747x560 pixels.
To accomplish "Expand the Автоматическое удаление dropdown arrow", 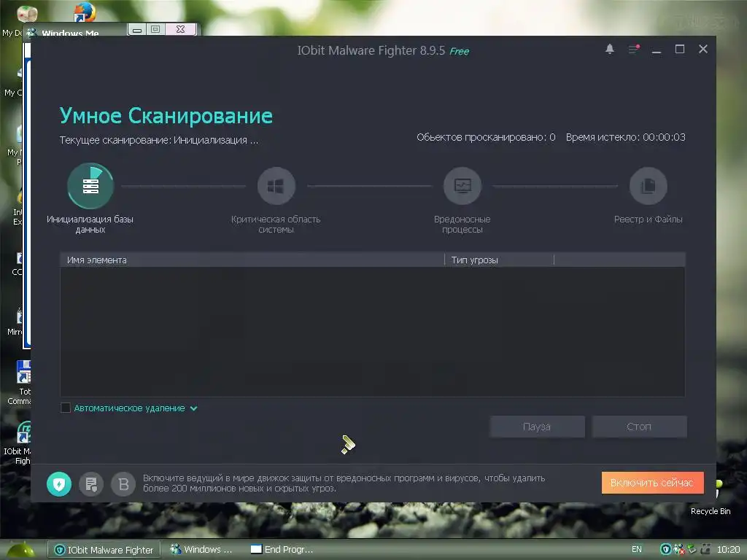I will pyautogui.click(x=194, y=408).
